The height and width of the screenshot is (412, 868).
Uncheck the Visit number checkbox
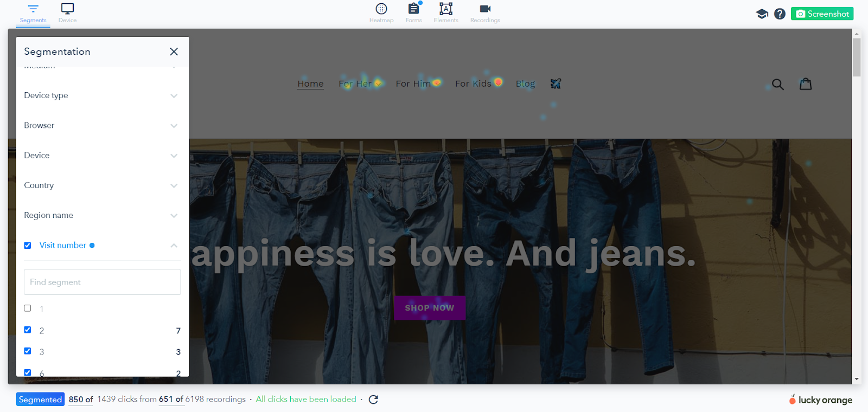coord(28,246)
